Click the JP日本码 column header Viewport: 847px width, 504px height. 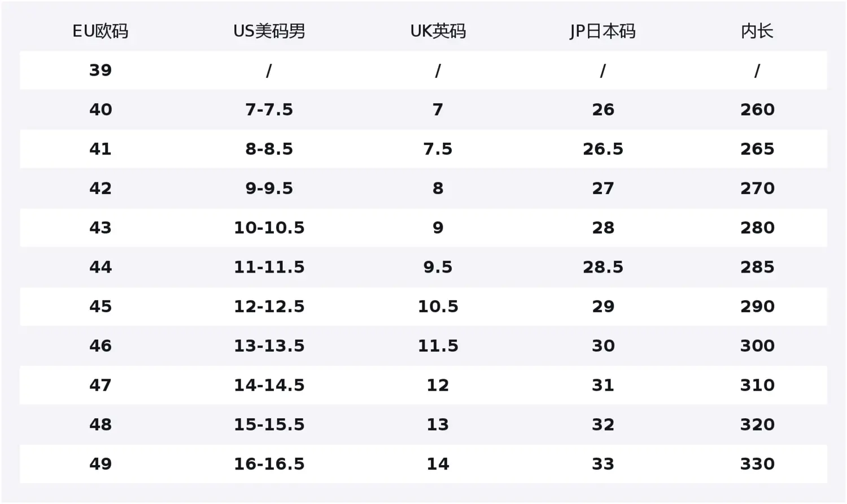tap(602, 31)
